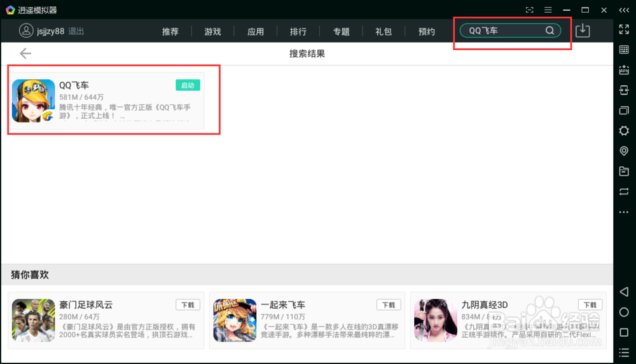The width and height of the screenshot is (636, 364).
Task: Click the 猜你喜欢 section heading
Action: click(30, 275)
